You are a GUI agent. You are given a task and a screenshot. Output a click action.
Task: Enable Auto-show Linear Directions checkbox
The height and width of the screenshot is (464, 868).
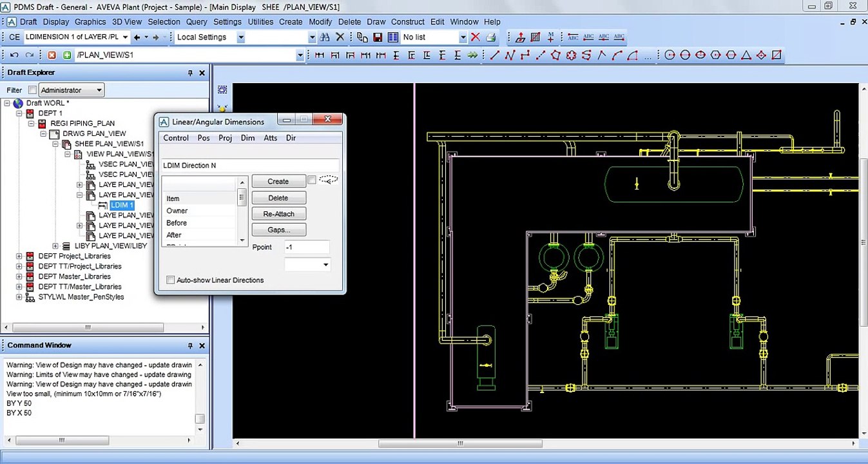(x=170, y=280)
